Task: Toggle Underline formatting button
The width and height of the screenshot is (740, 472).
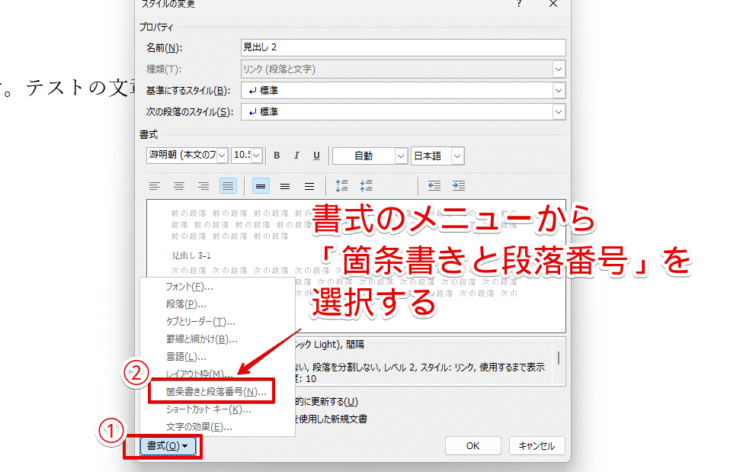Action: (317, 156)
